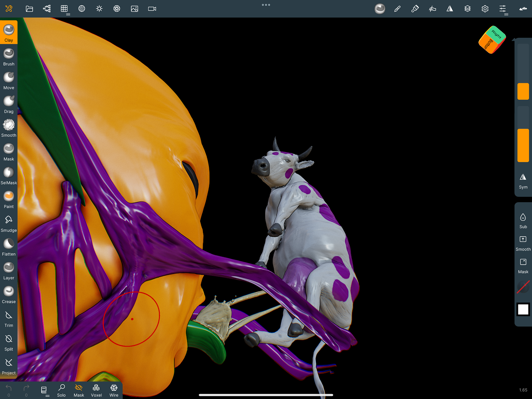Open the Files folder menu

(x=29, y=9)
